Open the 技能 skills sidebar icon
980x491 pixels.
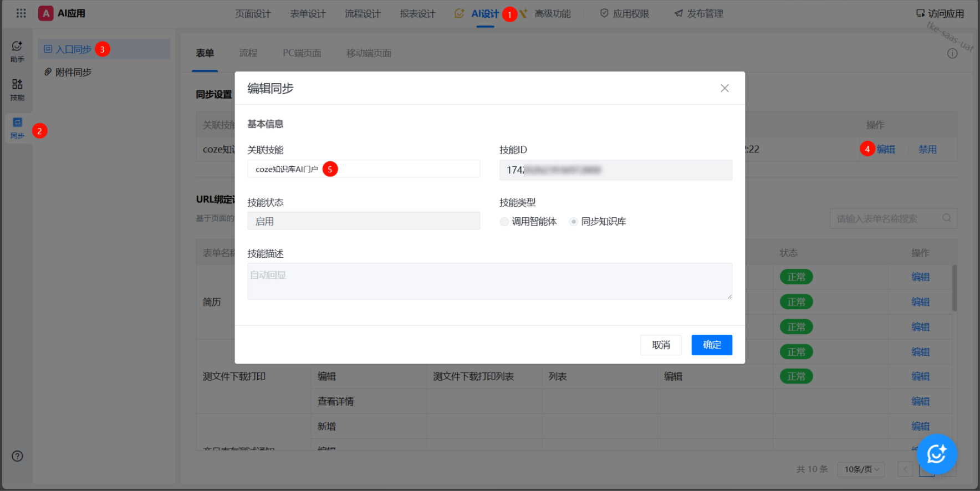17,89
